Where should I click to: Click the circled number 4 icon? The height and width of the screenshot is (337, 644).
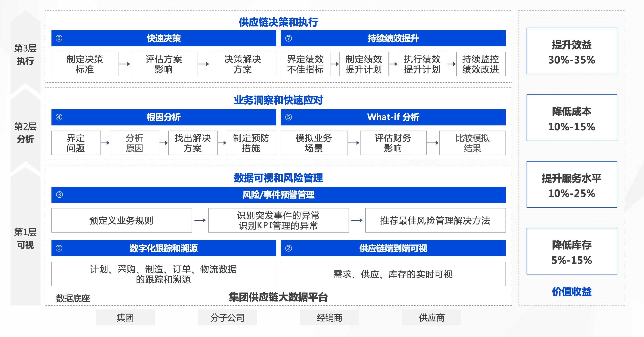59,117
